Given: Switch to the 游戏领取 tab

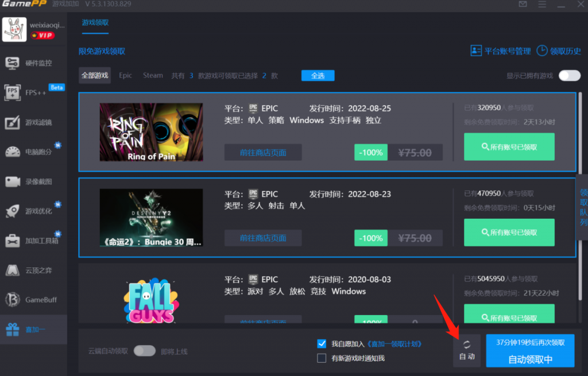Looking at the screenshot, I should click(95, 22).
